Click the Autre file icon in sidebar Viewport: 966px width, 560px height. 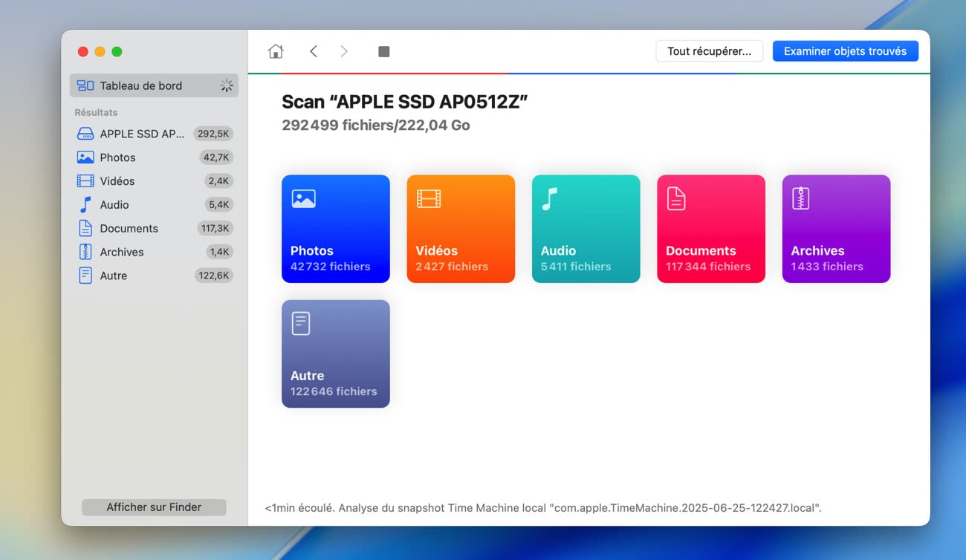(85, 276)
